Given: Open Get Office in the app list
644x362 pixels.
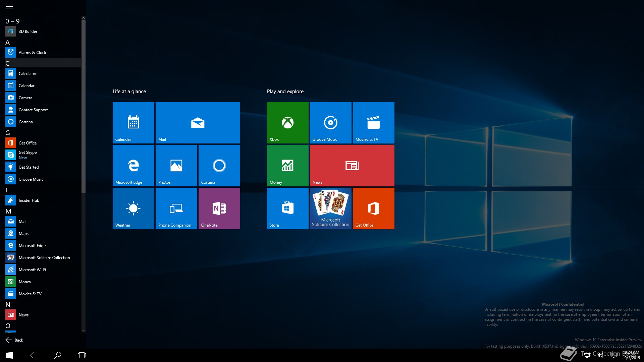Looking at the screenshot, I should point(43,143).
